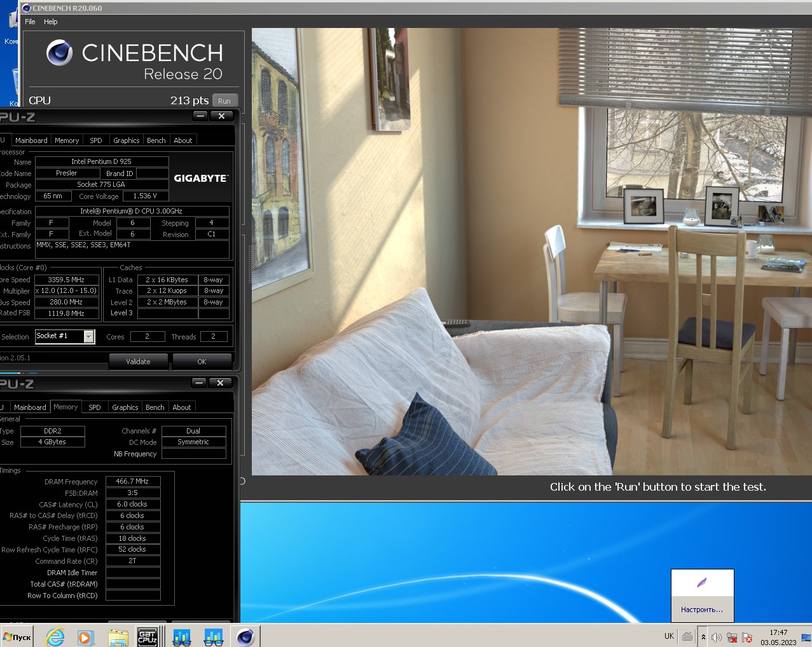Click the FSB:DRAM ratio value 3:5
The image size is (812, 647).
133,493
